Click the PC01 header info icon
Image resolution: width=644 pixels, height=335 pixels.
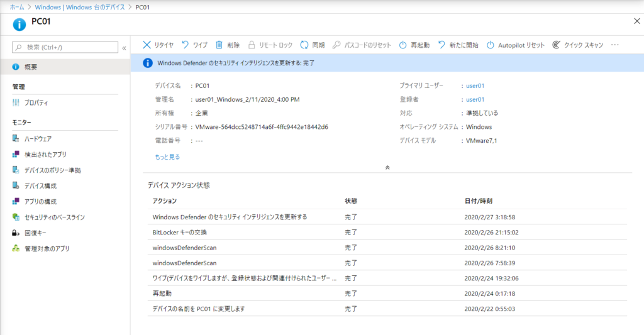click(x=19, y=25)
